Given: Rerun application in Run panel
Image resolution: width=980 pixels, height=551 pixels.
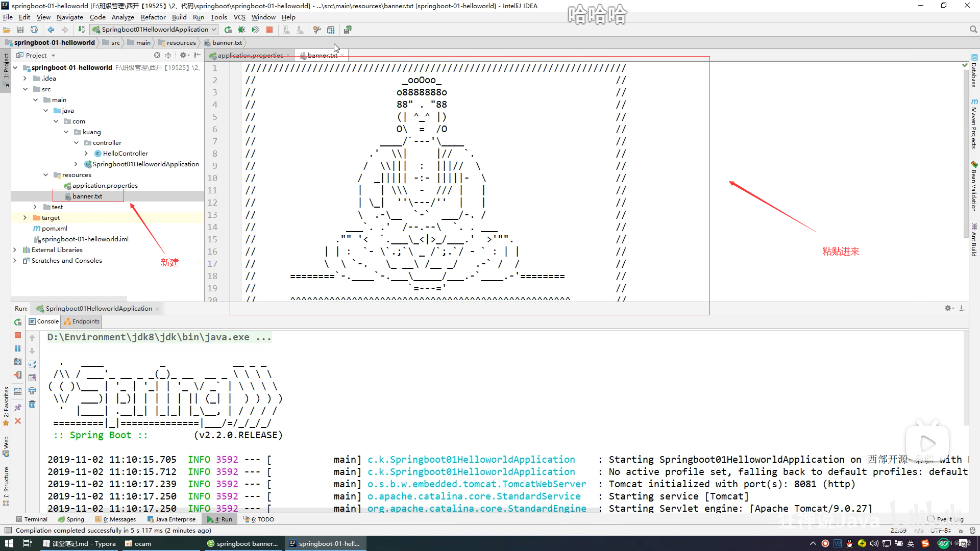Looking at the screenshot, I should point(18,322).
